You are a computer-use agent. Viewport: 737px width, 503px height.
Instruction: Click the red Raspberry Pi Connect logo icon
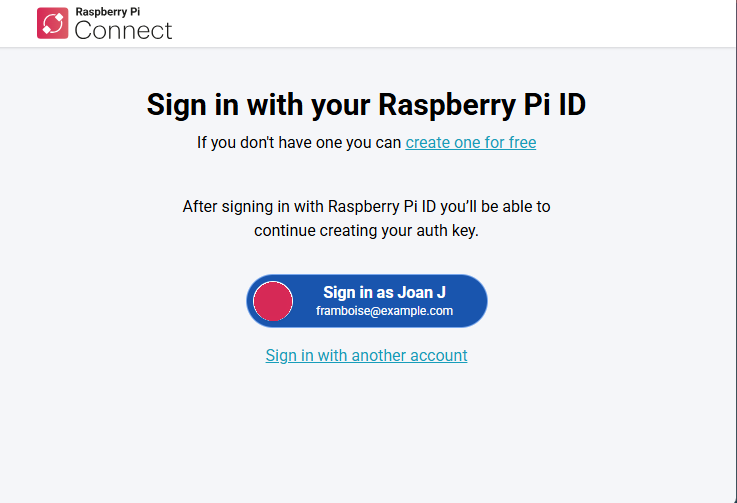tap(52, 23)
